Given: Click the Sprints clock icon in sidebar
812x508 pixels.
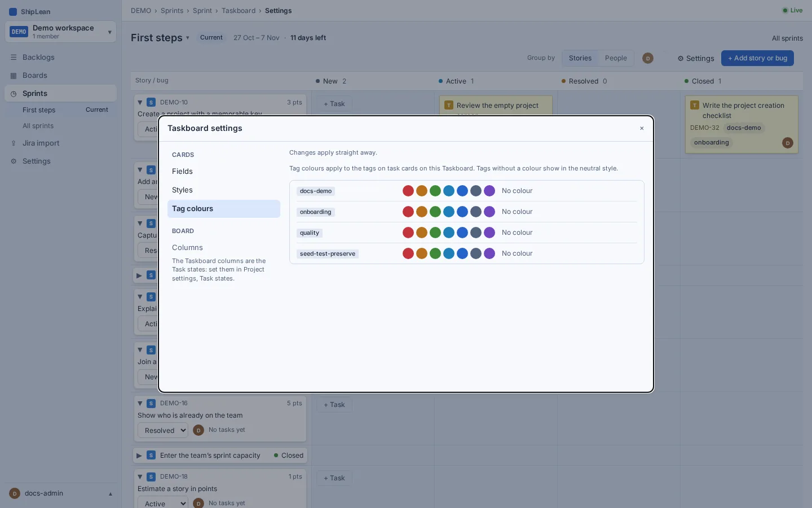Looking at the screenshot, I should (x=14, y=94).
